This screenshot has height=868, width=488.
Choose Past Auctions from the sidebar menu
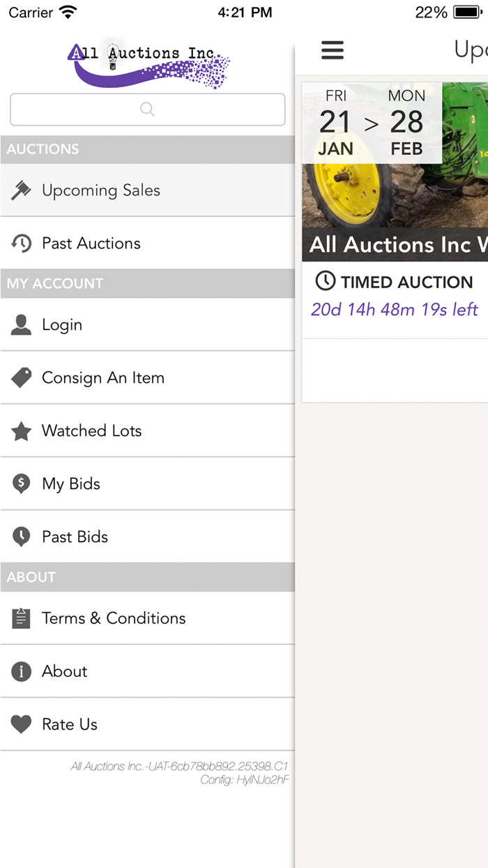coord(91,243)
